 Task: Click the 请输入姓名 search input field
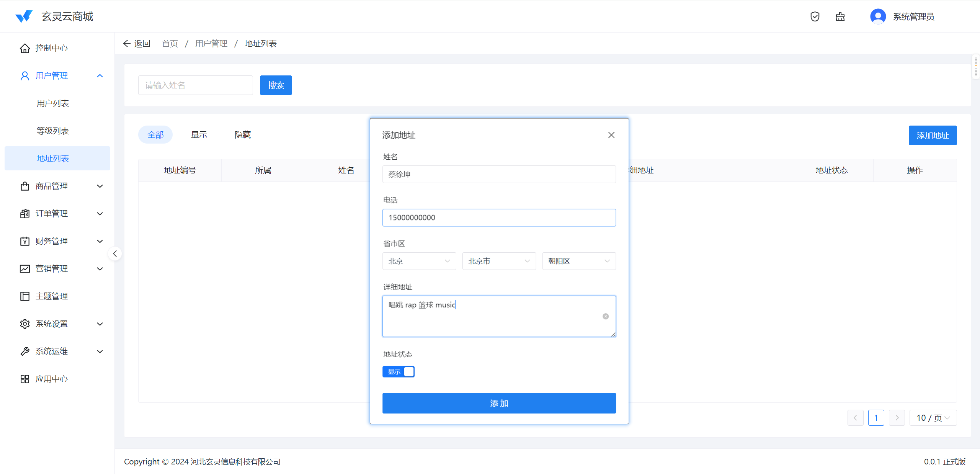pyautogui.click(x=195, y=85)
